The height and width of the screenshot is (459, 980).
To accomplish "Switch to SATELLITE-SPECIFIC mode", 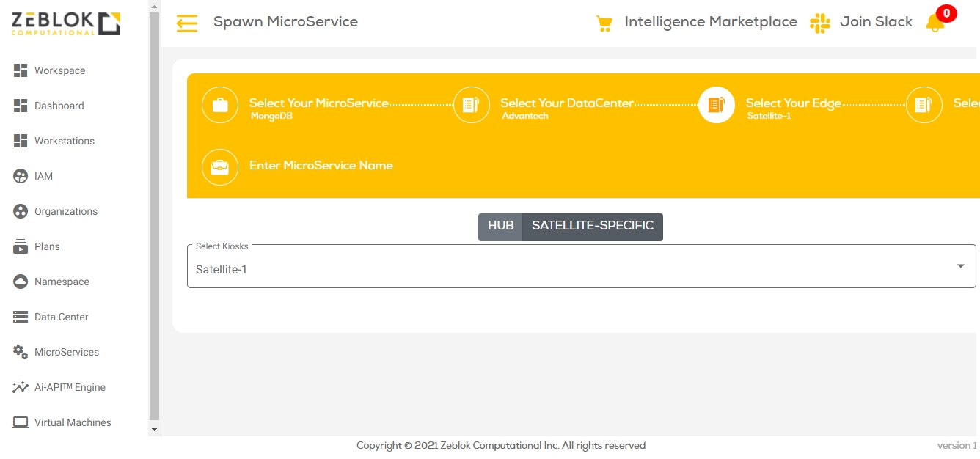I will pyautogui.click(x=592, y=227).
